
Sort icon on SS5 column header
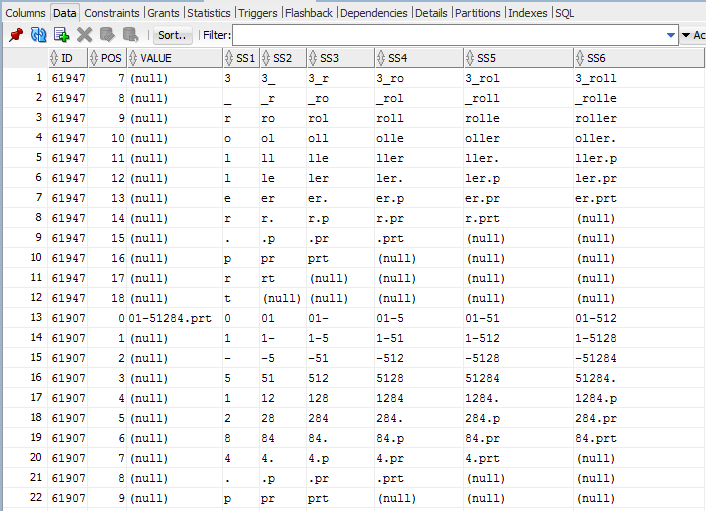pyautogui.click(x=470, y=58)
